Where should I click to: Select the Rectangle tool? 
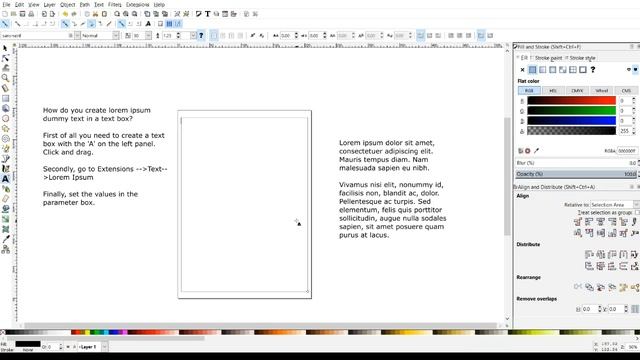(5, 98)
